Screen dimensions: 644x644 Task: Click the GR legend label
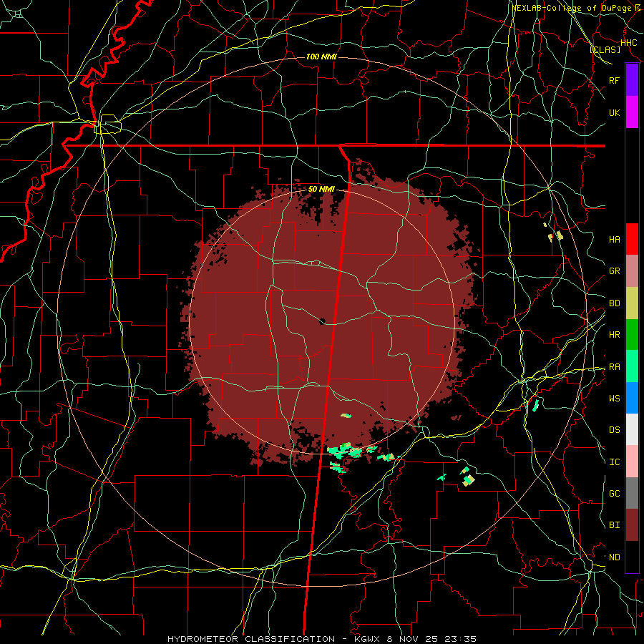click(x=614, y=271)
